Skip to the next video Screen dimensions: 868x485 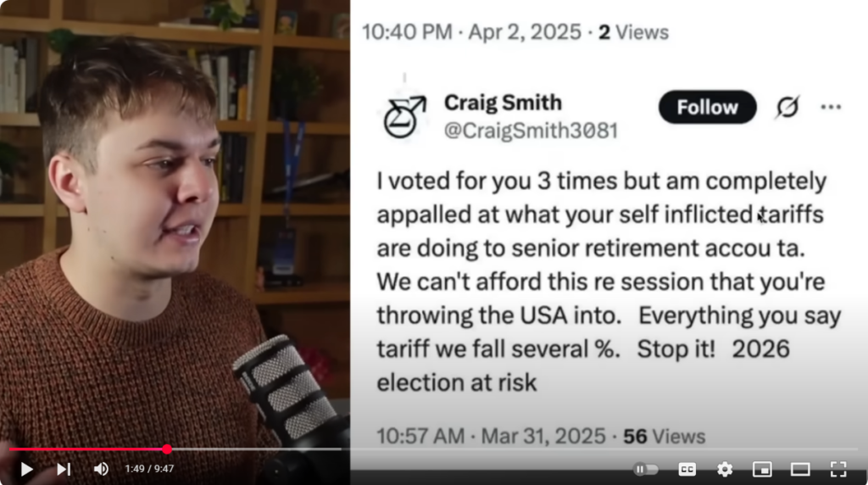[64, 469]
